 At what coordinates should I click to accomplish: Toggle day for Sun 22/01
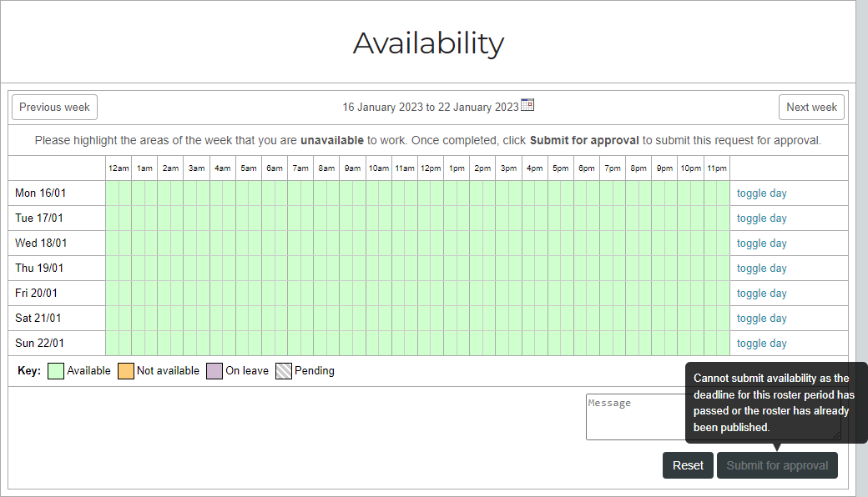point(761,344)
